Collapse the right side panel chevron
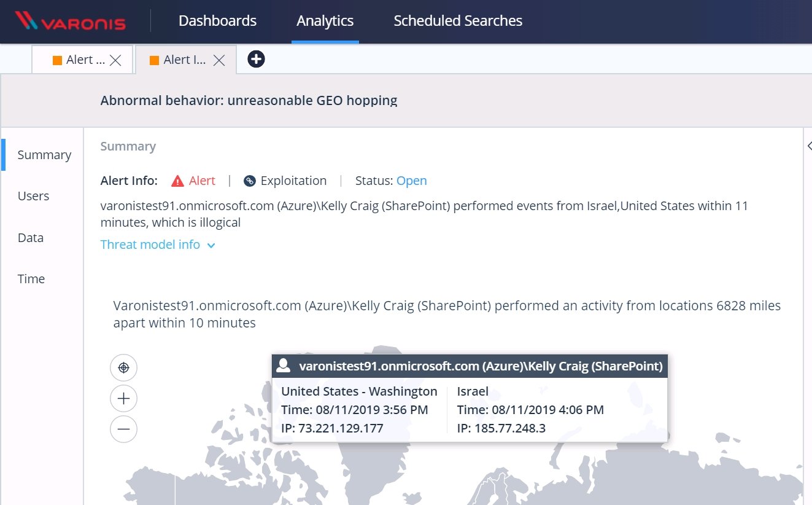This screenshot has height=505, width=812. 808,146
